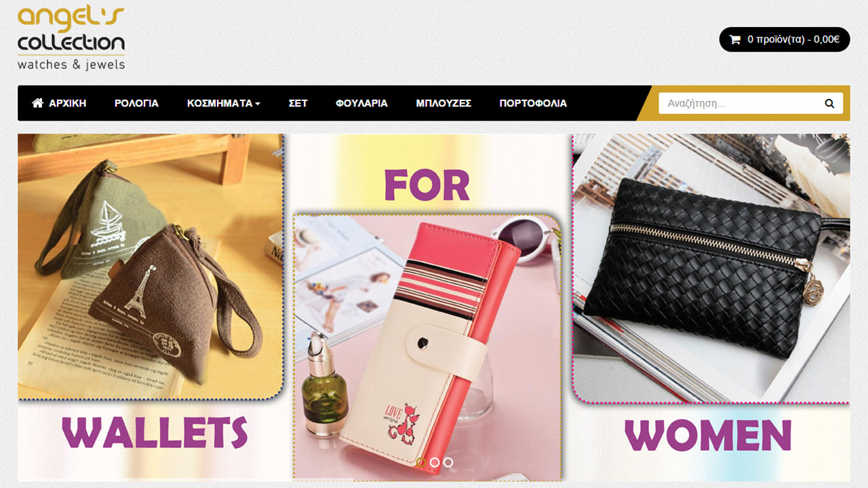Viewport: 868px width, 488px height.
Task: Open the ΠΟΡΤΟΦΟΛΙΑ category link
Action: (x=533, y=103)
